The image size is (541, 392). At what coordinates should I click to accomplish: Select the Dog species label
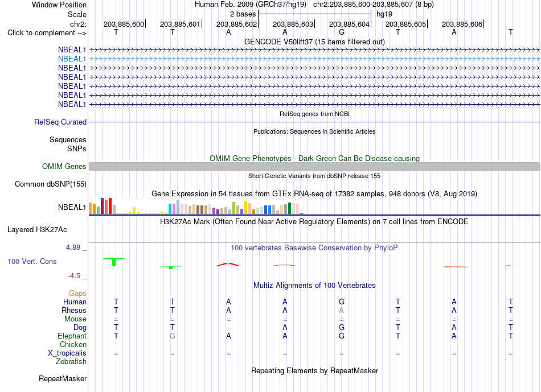click(80, 328)
